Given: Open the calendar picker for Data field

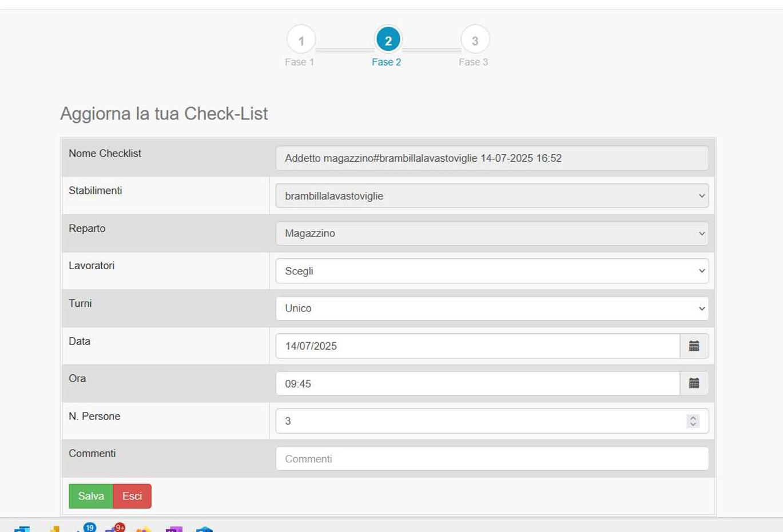Looking at the screenshot, I should (694, 346).
